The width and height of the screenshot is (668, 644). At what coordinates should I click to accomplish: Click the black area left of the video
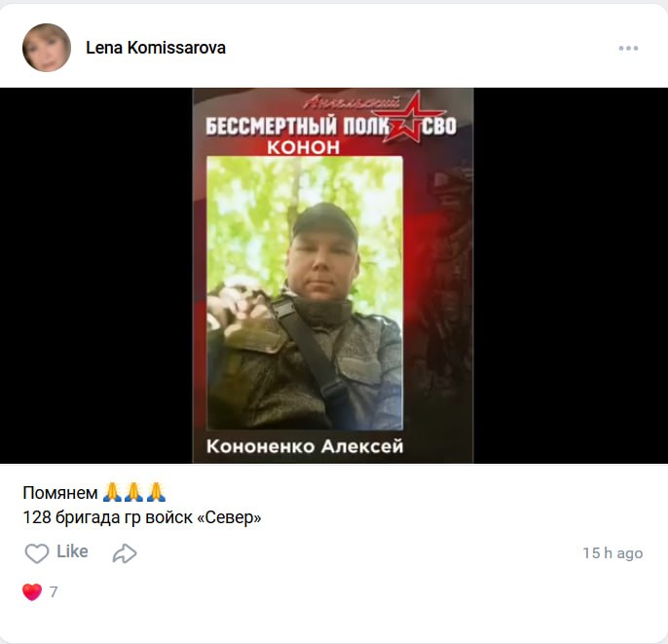(96, 276)
